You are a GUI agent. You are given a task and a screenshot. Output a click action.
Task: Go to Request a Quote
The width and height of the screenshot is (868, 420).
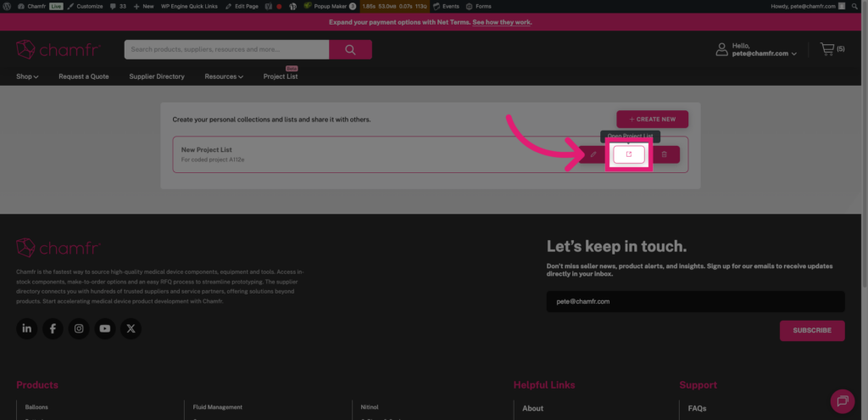click(x=84, y=76)
